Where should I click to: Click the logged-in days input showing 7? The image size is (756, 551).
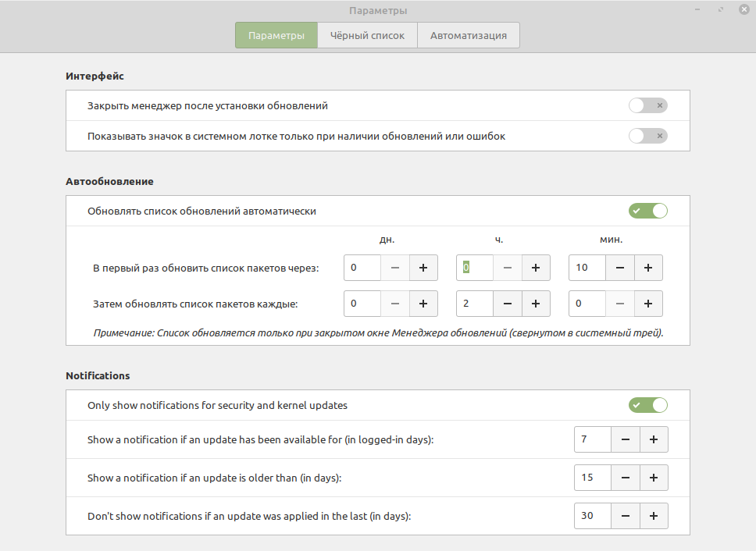click(592, 439)
